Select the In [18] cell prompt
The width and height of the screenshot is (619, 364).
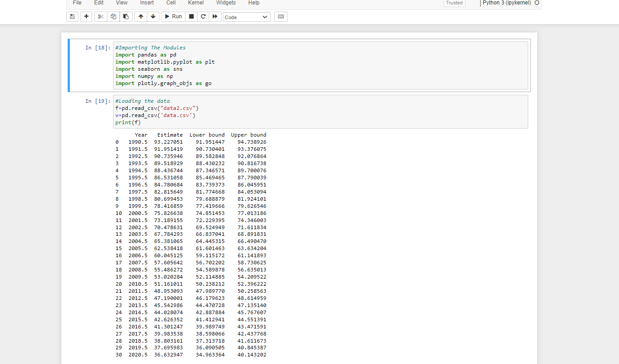97,48
